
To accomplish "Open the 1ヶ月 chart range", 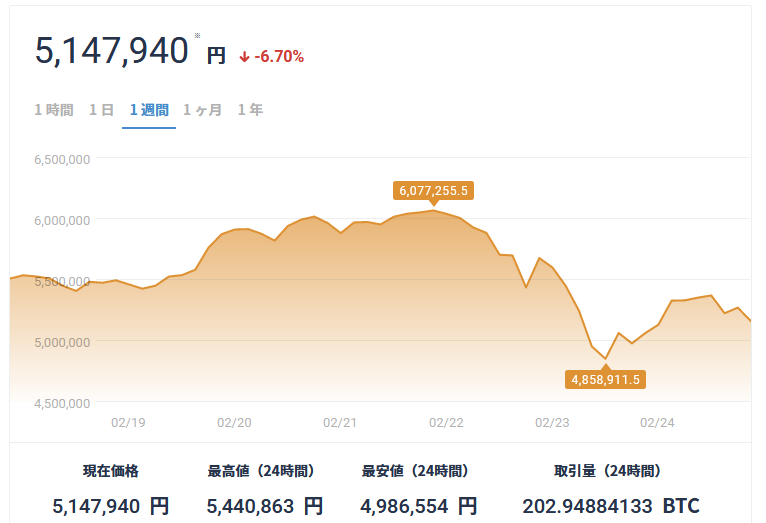I will (202, 110).
